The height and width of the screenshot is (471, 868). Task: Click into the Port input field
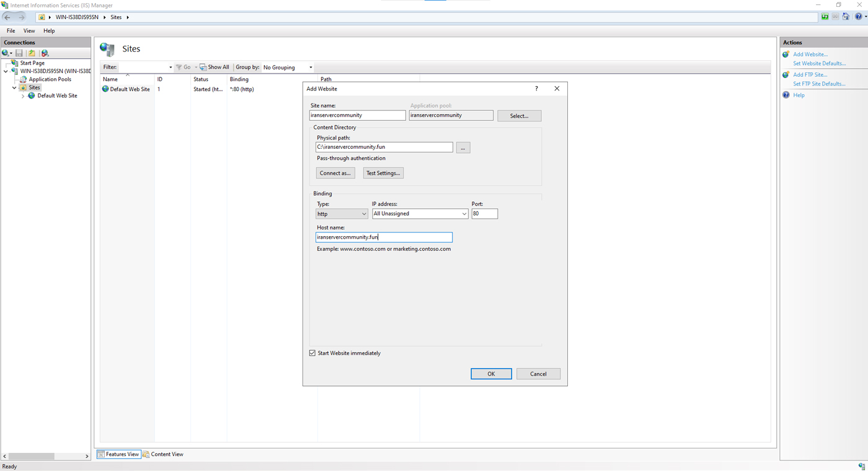[x=484, y=214]
